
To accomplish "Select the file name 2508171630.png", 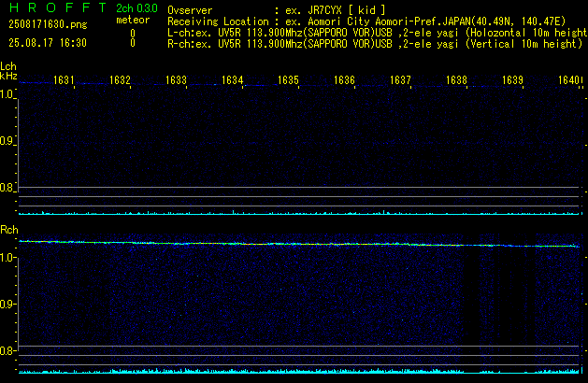I will 48,24.
